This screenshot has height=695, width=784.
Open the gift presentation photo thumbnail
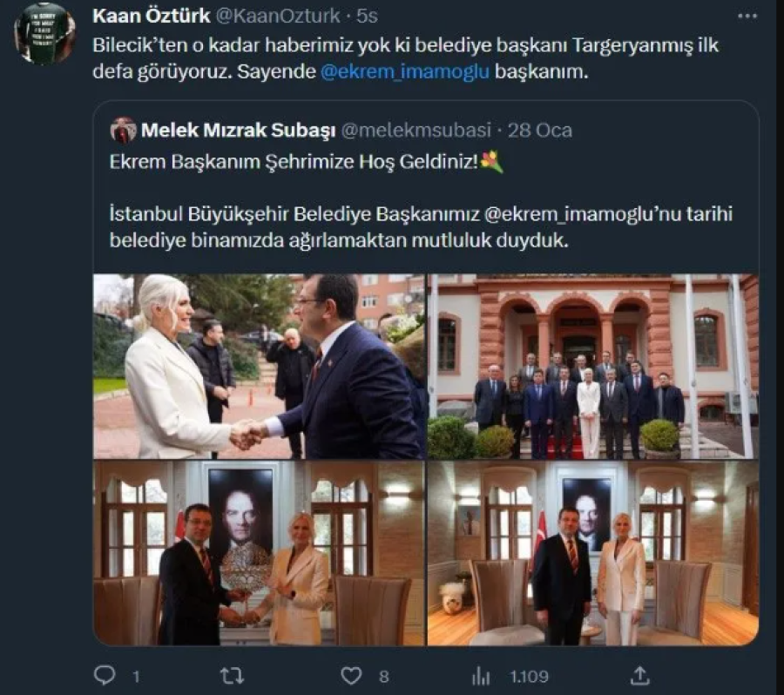coord(258,553)
